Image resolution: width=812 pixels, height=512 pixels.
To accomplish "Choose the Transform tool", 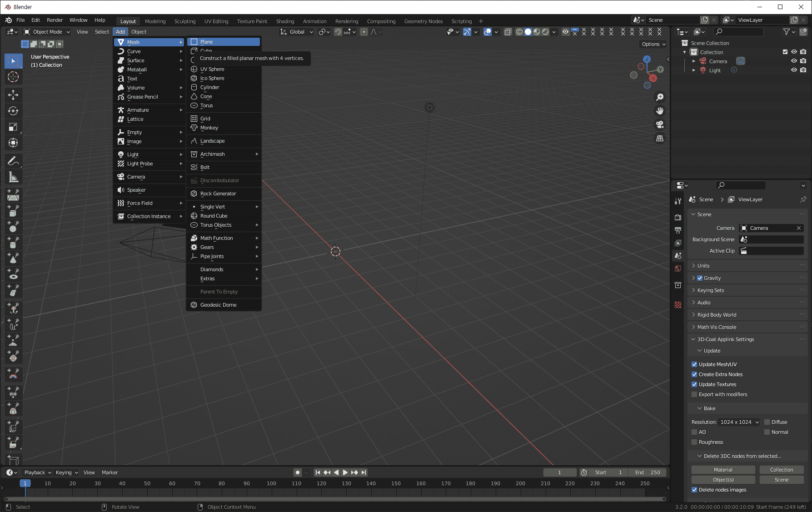I will tap(13, 143).
